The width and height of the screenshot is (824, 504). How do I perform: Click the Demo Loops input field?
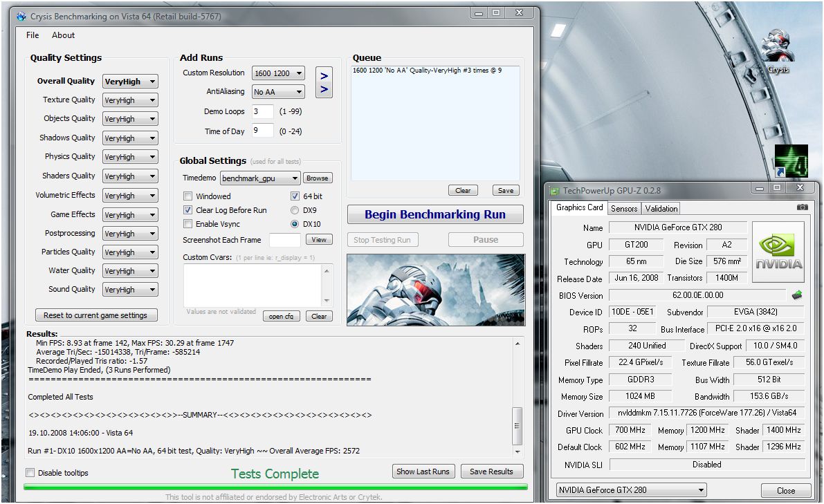263,111
